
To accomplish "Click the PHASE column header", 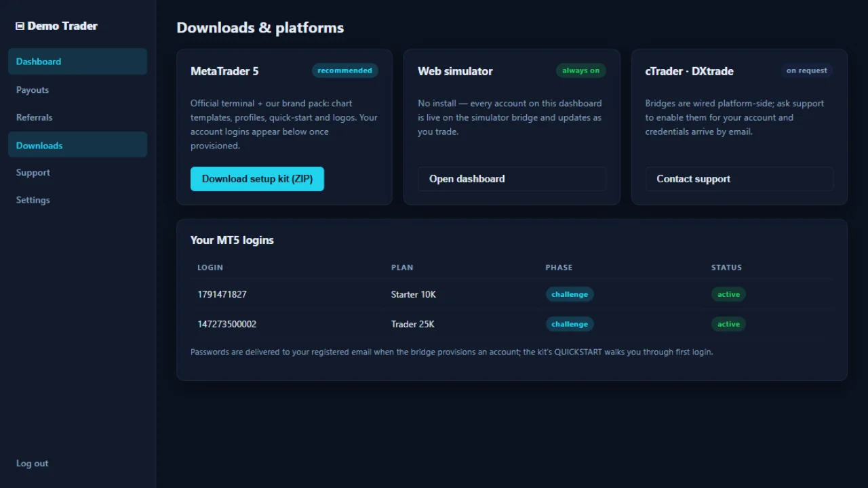I will click(x=559, y=268).
